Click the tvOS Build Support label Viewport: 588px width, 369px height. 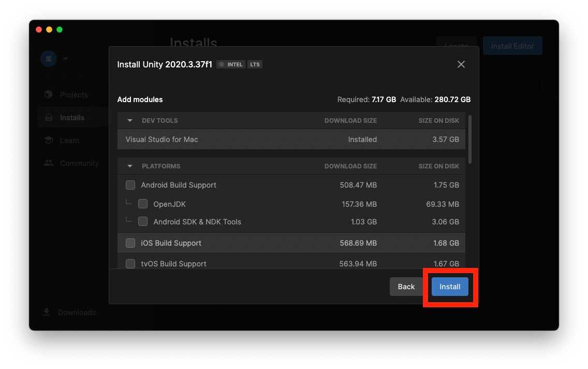pyautogui.click(x=173, y=263)
